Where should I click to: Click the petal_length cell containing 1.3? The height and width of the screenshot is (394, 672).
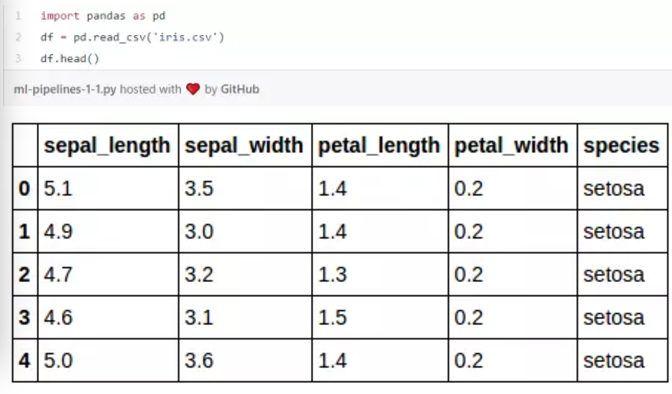(380, 274)
